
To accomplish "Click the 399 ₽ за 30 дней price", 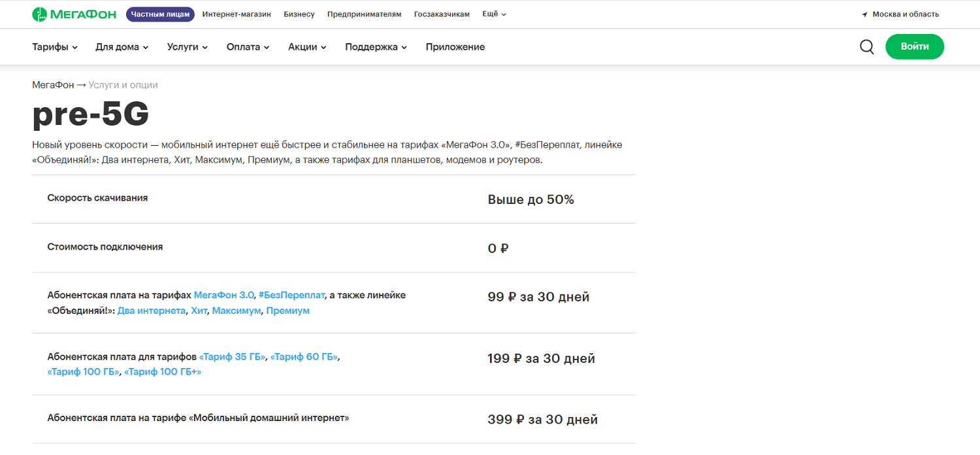I will click(543, 420).
